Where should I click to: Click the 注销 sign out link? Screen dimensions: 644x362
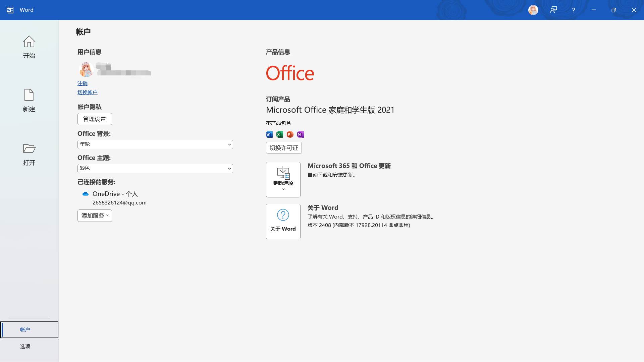click(82, 83)
